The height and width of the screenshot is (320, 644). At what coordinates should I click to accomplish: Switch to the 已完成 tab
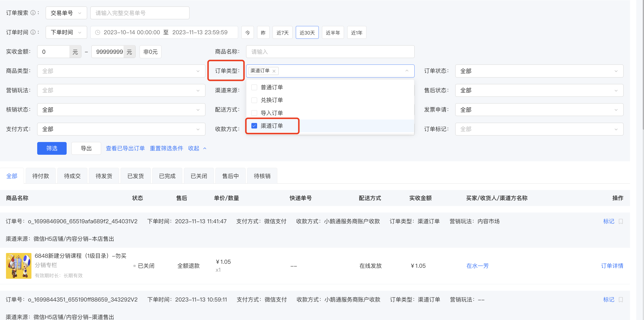(167, 176)
